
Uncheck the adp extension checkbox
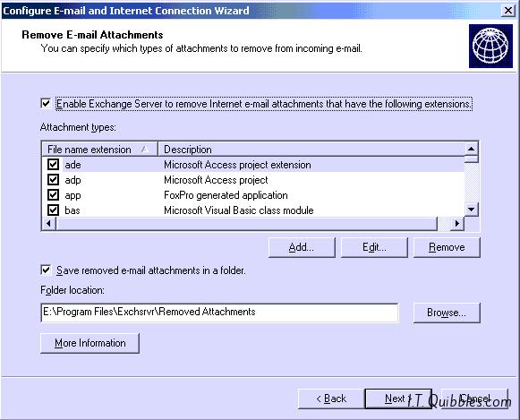pos(53,179)
